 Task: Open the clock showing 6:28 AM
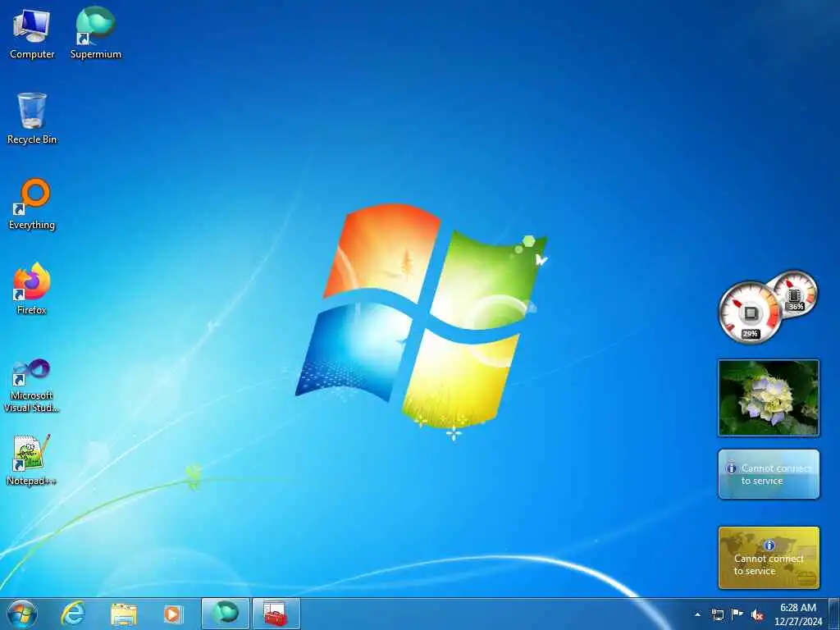[x=797, y=608]
